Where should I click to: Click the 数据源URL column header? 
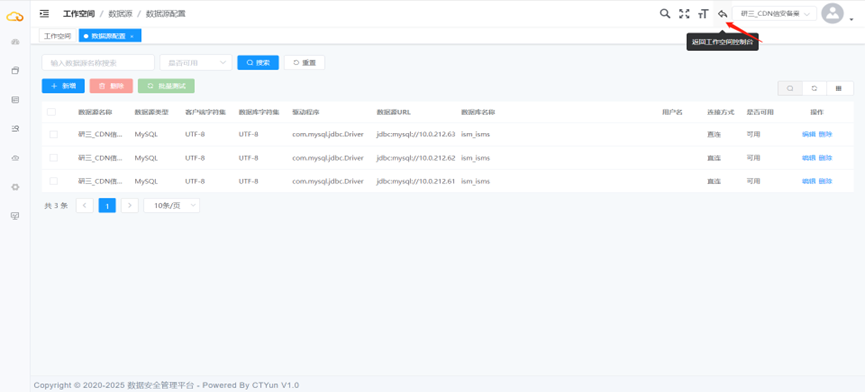[x=394, y=112]
